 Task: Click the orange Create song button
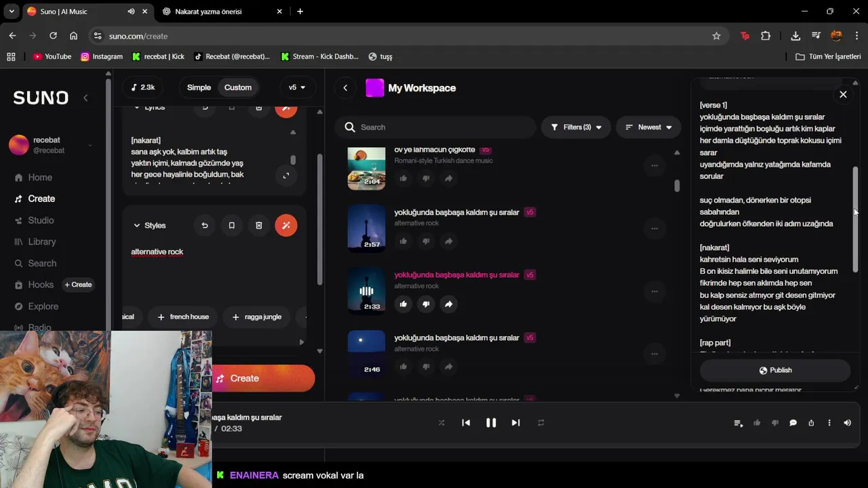pos(263,378)
